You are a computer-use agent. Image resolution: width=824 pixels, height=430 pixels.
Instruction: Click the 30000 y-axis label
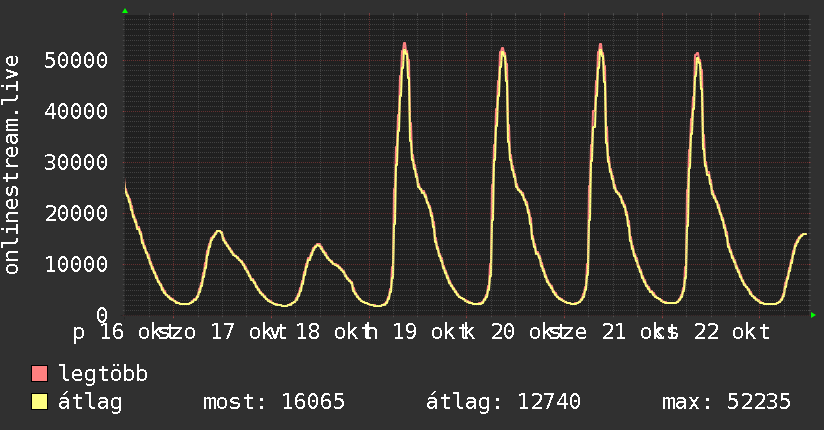[x=76, y=162]
